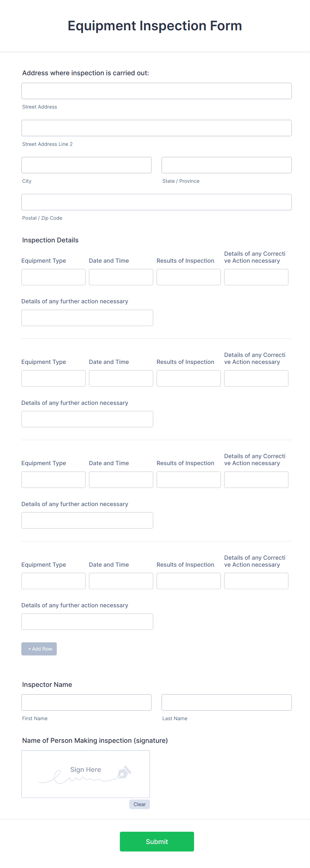Click the first Date and Time field

[121, 277]
